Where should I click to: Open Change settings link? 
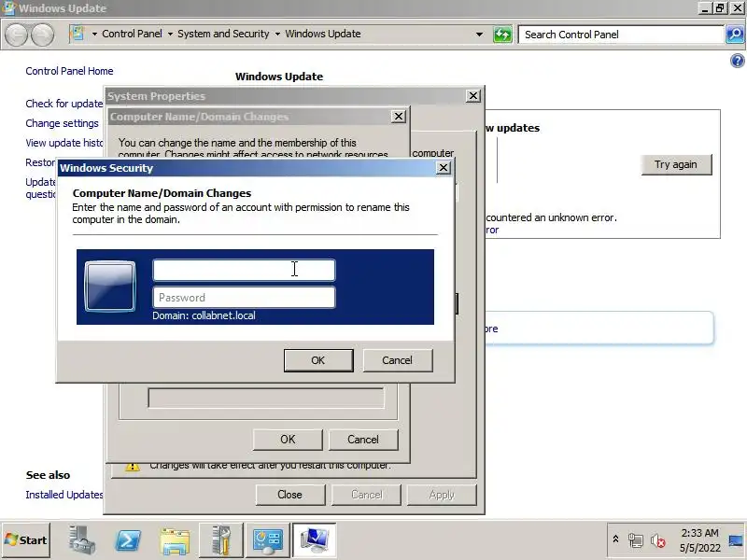point(62,123)
